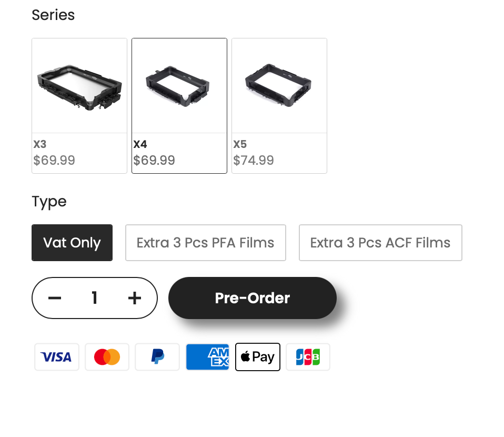
Task: Choose Extra 3 Pcs ACF Films option
Action: (380, 243)
